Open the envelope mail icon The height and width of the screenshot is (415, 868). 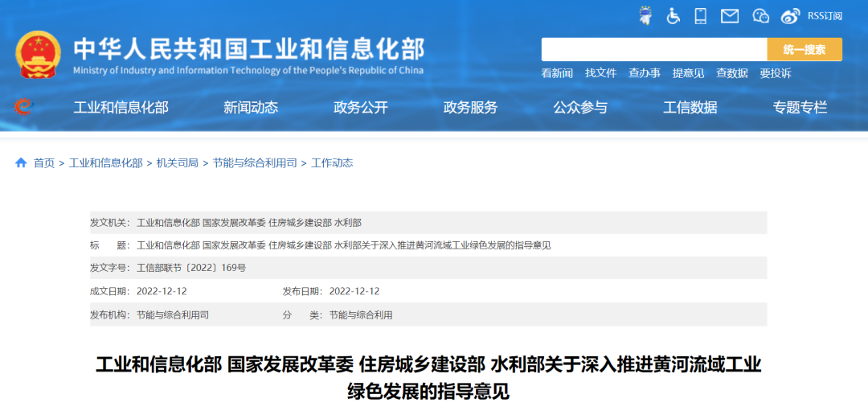point(729,15)
